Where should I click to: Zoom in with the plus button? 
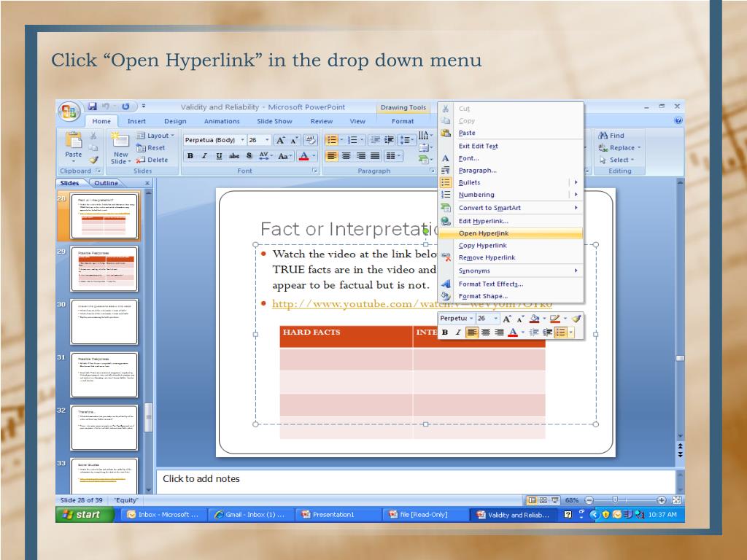pos(661,500)
